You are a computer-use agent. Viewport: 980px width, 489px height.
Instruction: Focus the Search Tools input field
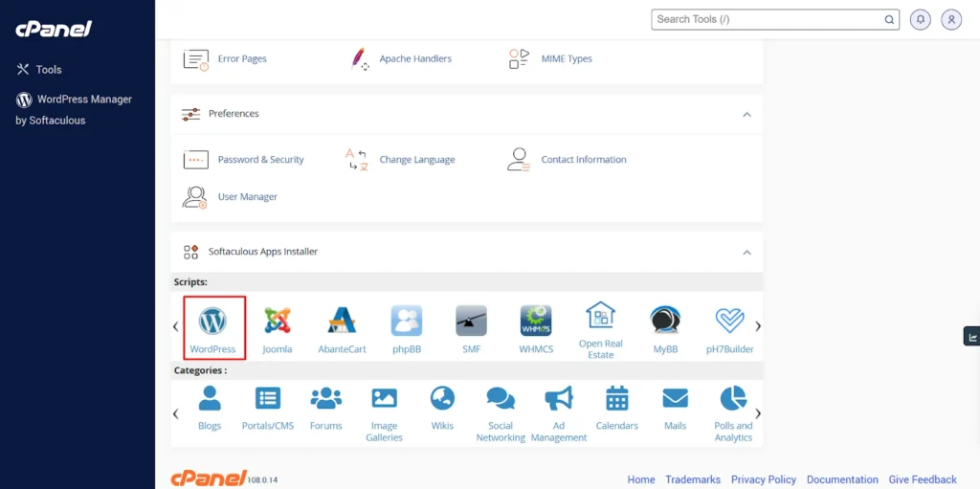(x=775, y=19)
